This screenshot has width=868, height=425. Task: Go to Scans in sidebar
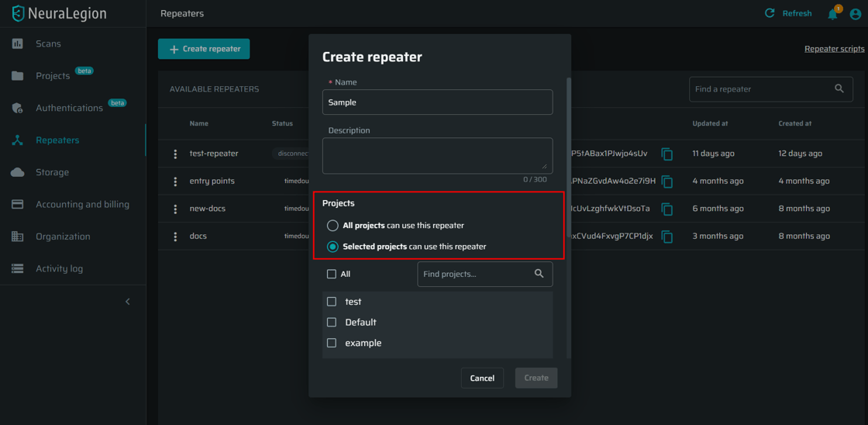[x=48, y=44]
